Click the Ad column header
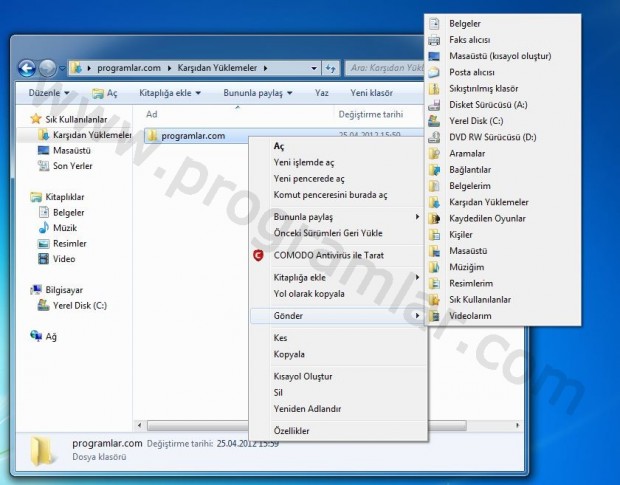This screenshot has width=620, height=485. click(152, 114)
